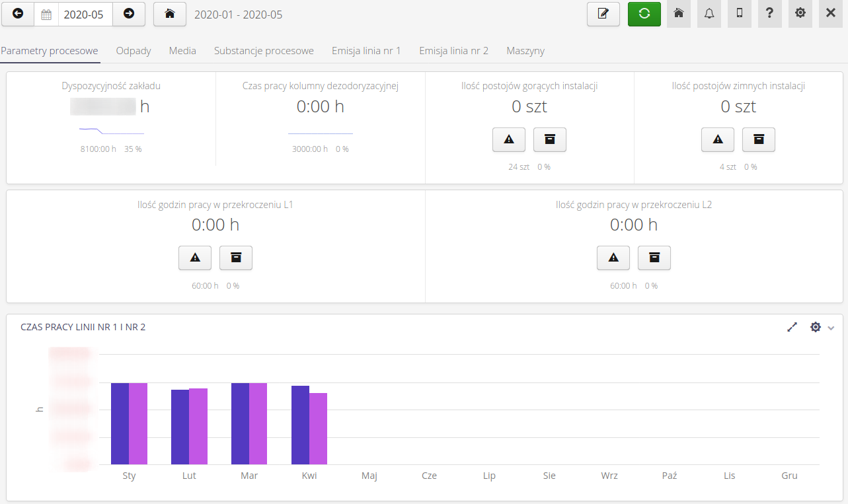Switch to the 'Odpady' tab
Viewport: 848px width, 504px height.
(133, 50)
